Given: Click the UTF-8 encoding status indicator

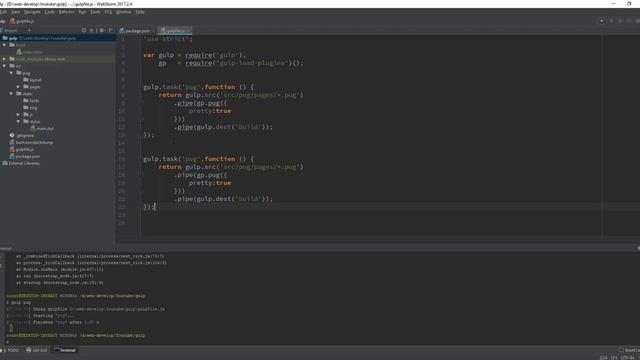Looking at the screenshot, I should coord(627,358).
